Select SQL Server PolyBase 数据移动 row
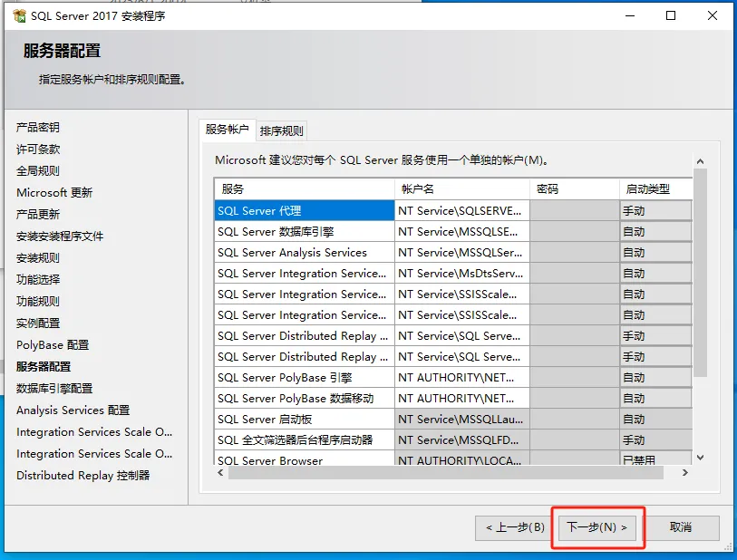The image size is (737, 560). 304,398
